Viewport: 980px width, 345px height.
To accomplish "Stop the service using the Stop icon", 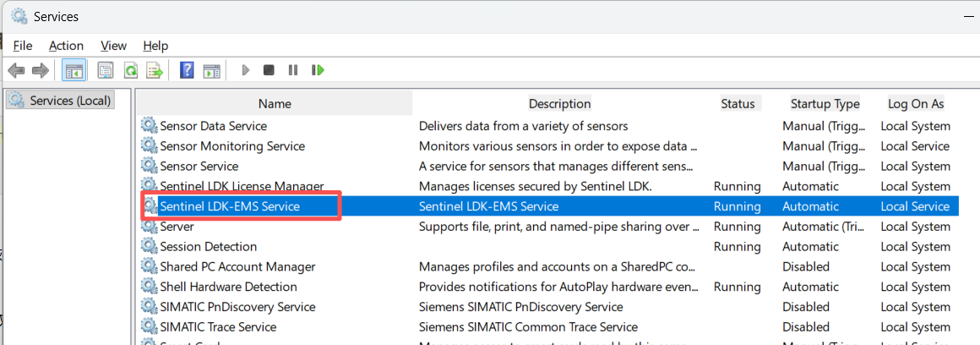I will pyautogui.click(x=269, y=70).
